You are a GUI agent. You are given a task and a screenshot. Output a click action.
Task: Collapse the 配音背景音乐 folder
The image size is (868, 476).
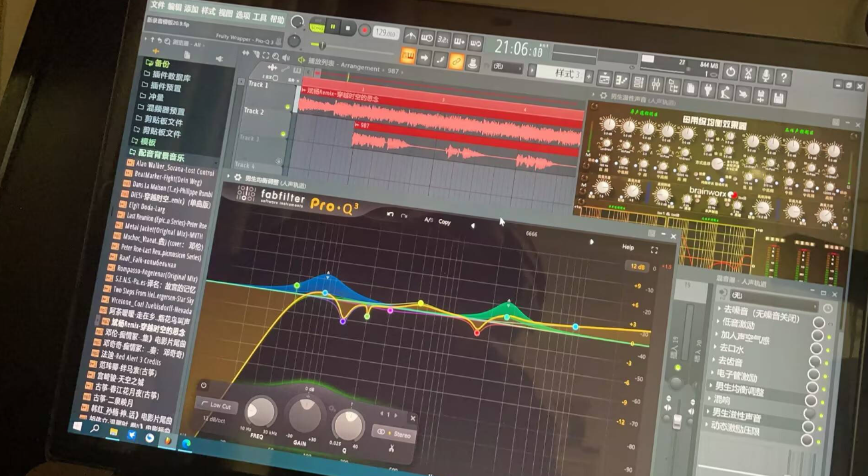156,155
